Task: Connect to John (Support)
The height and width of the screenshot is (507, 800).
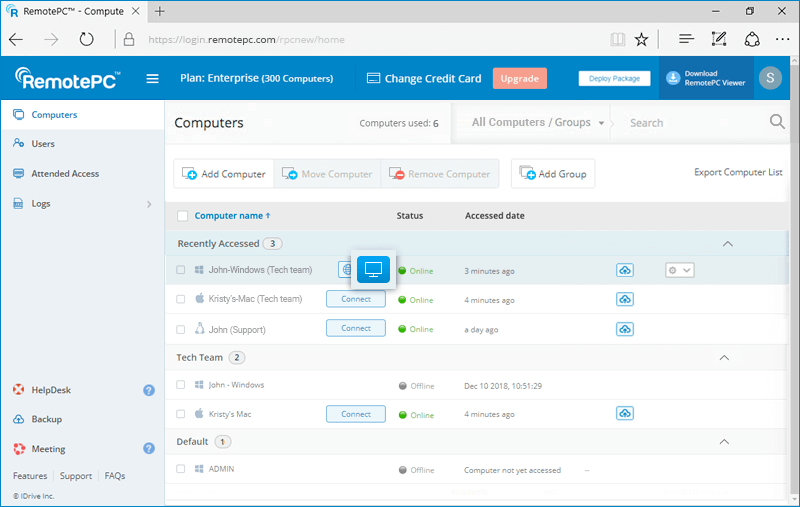Action: point(356,328)
